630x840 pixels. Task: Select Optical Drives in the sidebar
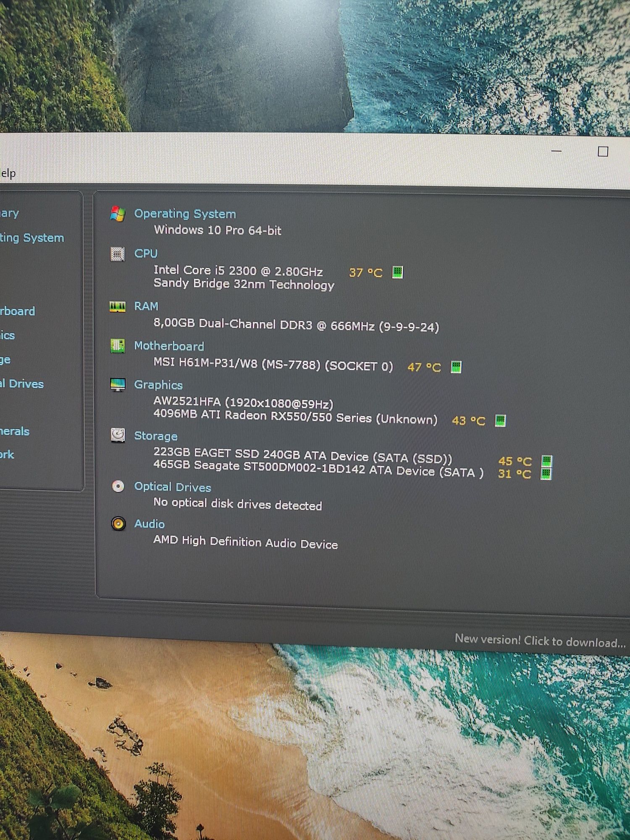coord(21,384)
